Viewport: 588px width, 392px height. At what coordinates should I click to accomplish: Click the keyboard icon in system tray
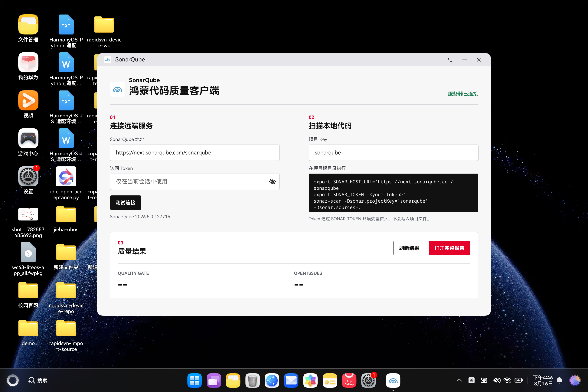(x=484, y=381)
